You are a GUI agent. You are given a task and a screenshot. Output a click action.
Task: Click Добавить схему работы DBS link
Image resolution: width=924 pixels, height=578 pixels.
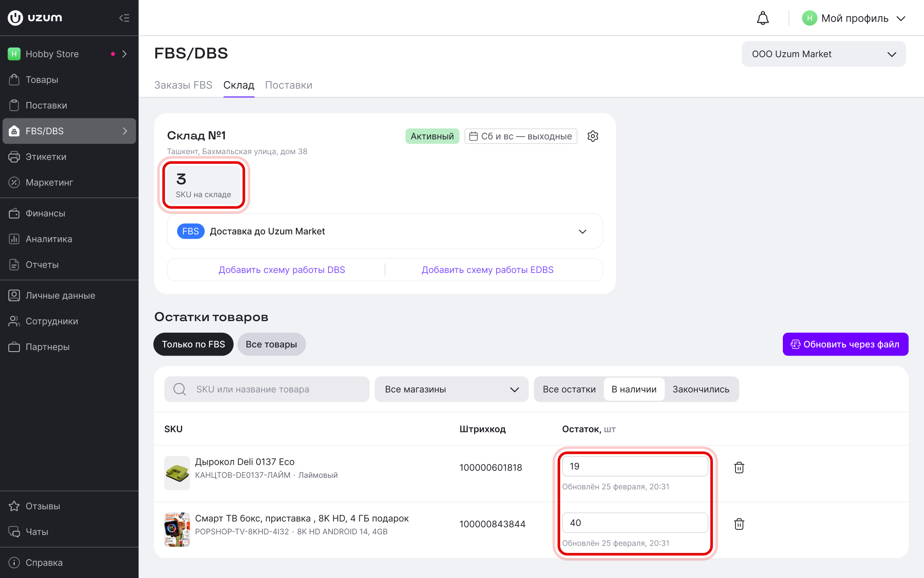282,270
